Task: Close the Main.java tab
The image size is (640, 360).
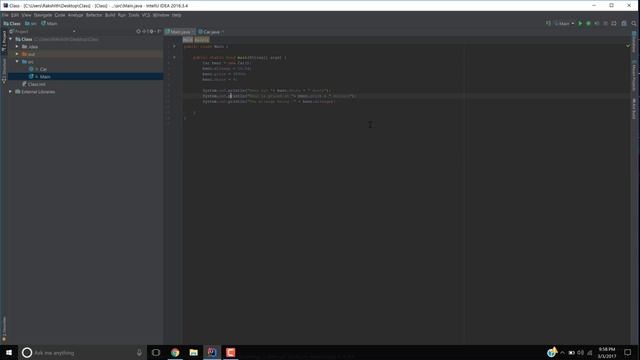Action: point(193,32)
